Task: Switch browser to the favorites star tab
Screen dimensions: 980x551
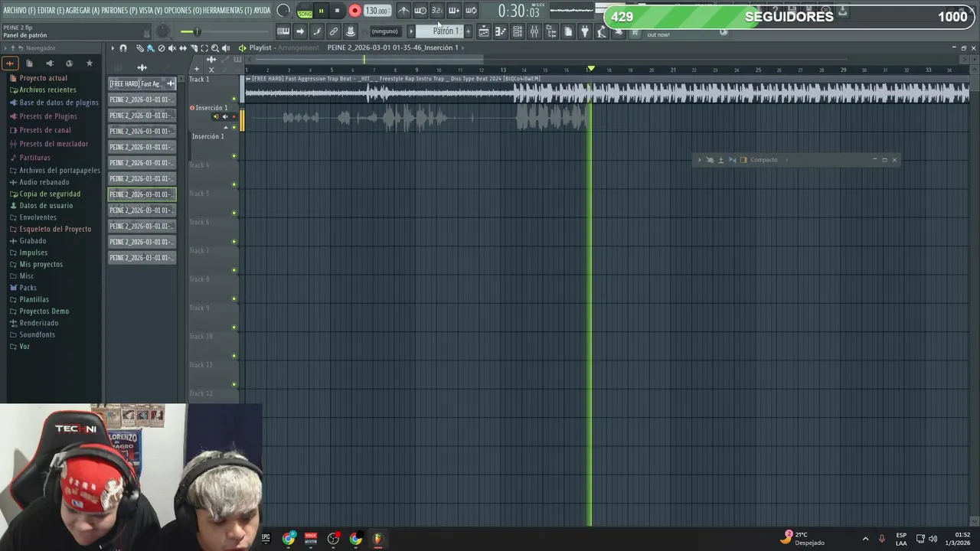Action: 89,64
